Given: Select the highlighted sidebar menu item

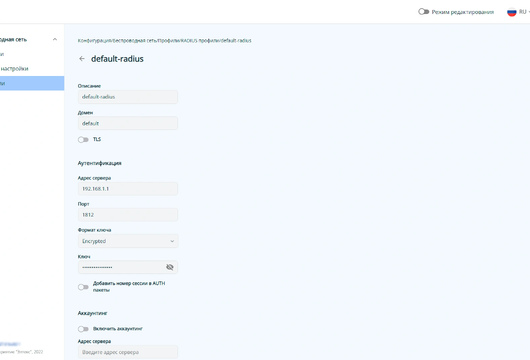Looking at the screenshot, I should point(32,83).
